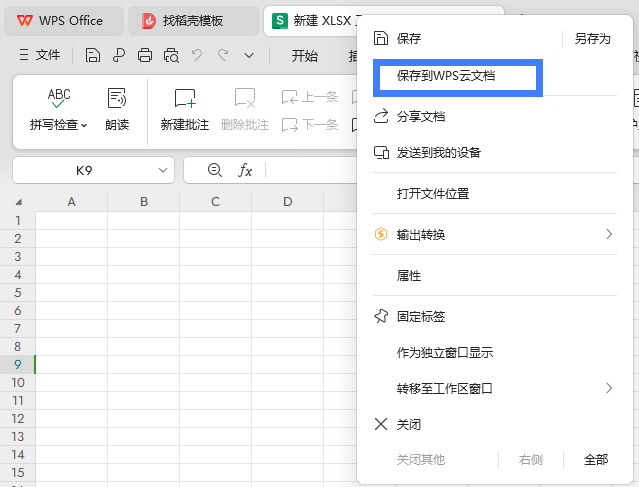
Task: Click the select-all corner triangle
Action: point(18,202)
